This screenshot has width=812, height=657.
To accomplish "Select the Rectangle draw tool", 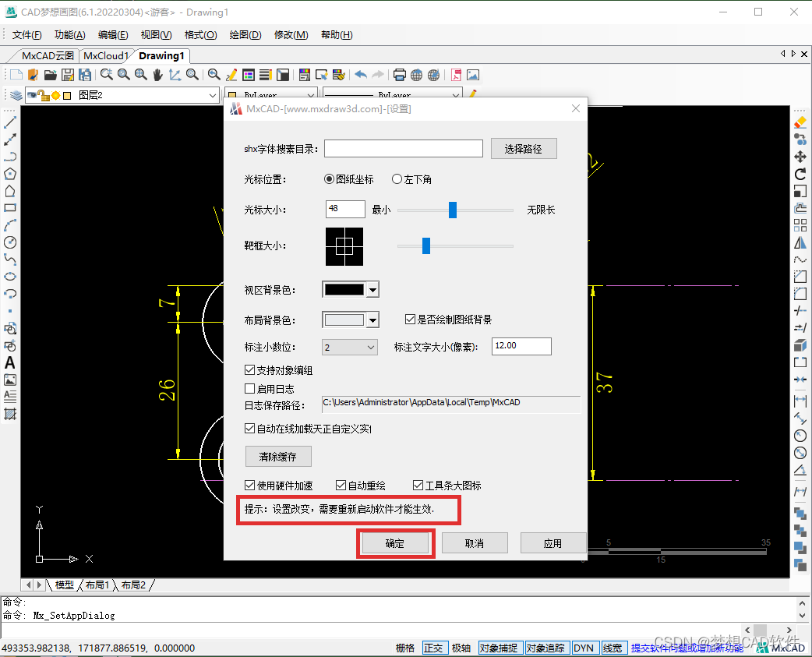I will pyautogui.click(x=10, y=208).
